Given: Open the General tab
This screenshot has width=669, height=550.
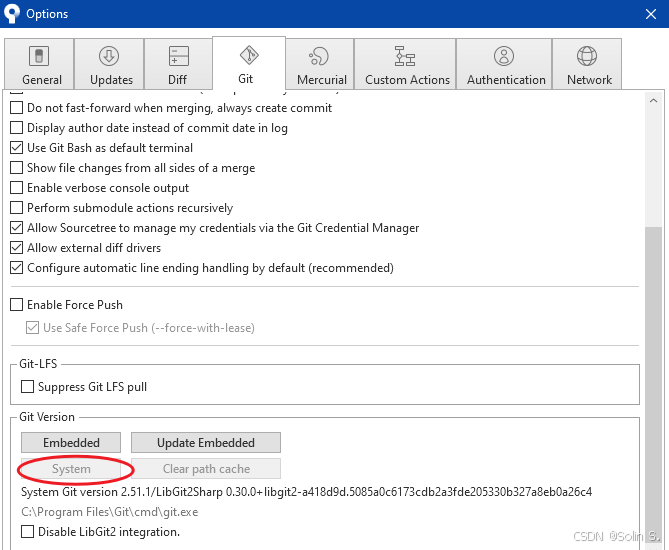Looking at the screenshot, I should click(x=39, y=64).
